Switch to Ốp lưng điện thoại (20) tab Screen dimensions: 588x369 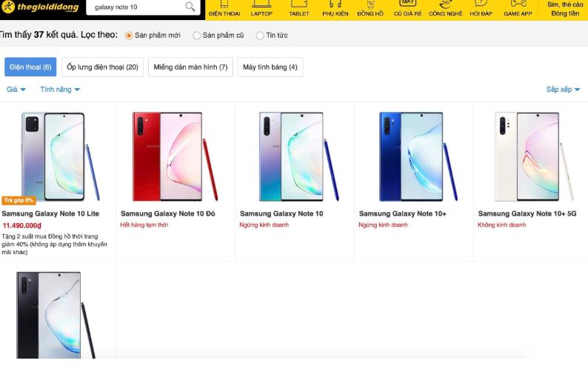pyautogui.click(x=102, y=67)
